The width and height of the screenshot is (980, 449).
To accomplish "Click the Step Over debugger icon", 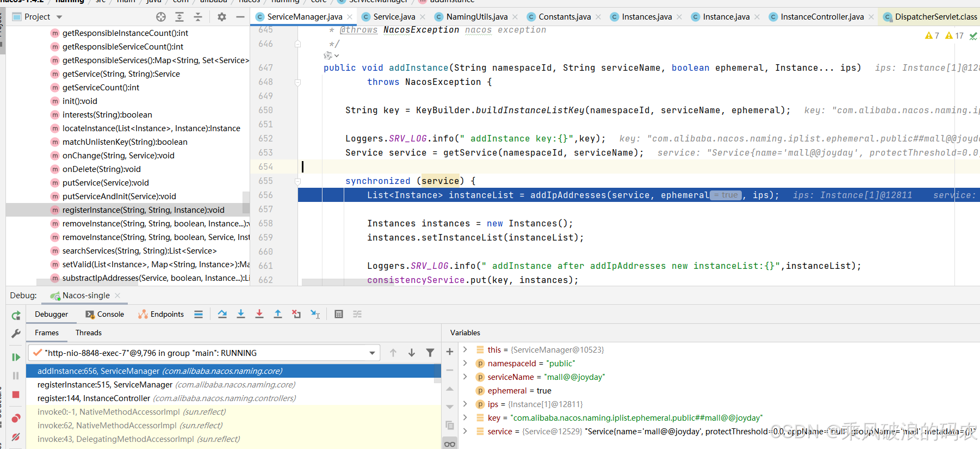I will 222,314.
